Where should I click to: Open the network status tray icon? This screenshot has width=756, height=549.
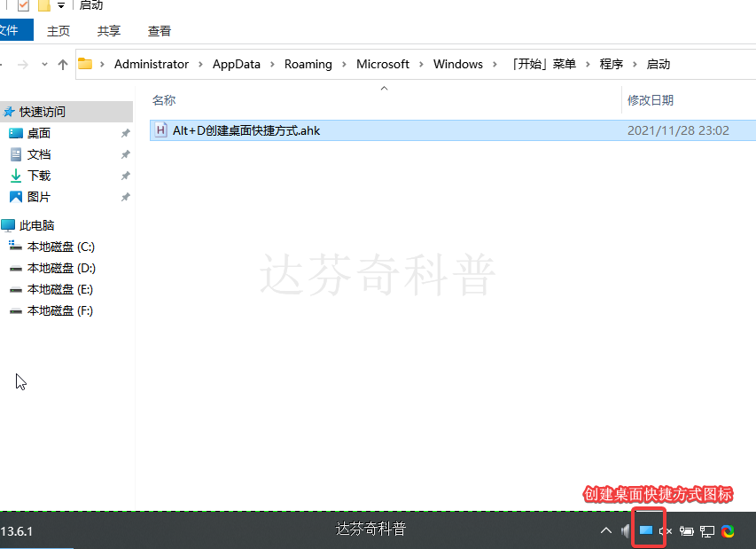click(706, 529)
